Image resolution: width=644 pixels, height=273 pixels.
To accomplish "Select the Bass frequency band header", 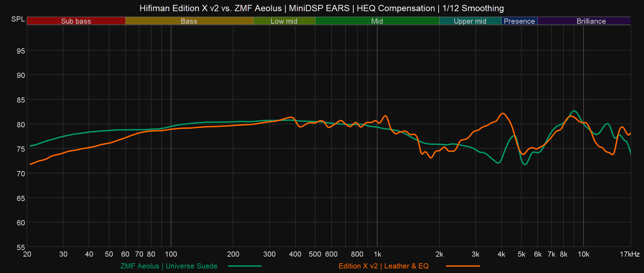I will point(189,21).
